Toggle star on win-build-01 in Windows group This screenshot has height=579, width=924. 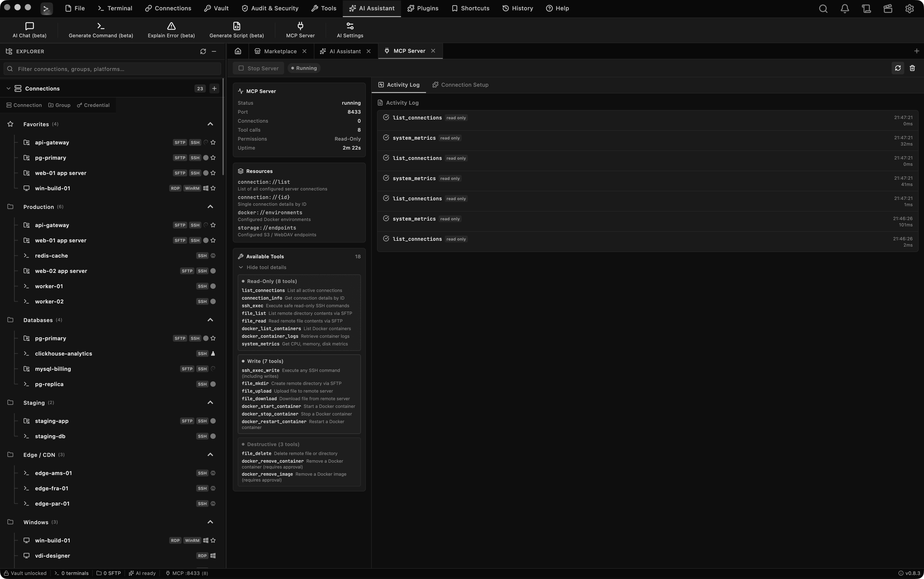click(x=213, y=541)
